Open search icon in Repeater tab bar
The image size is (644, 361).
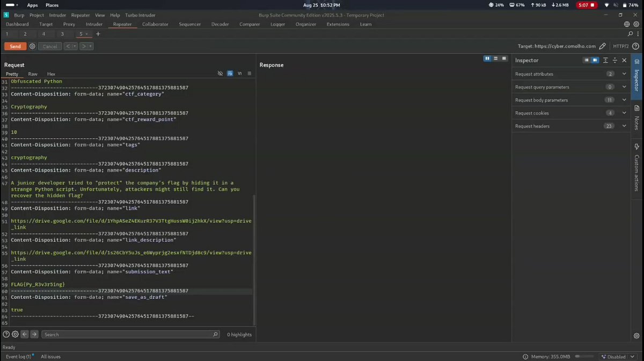(630, 34)
